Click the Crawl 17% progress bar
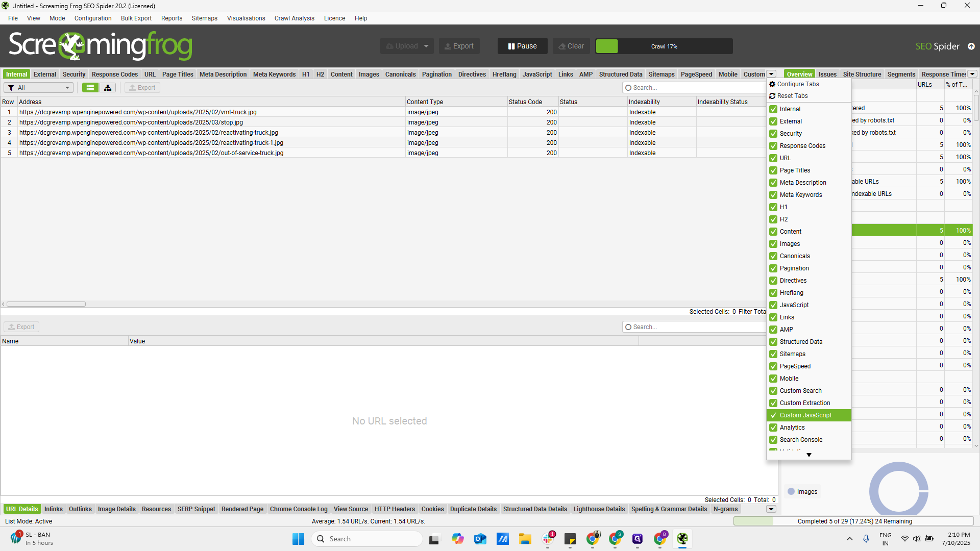The height and width of the screenshot is (551, 980). 664,46
